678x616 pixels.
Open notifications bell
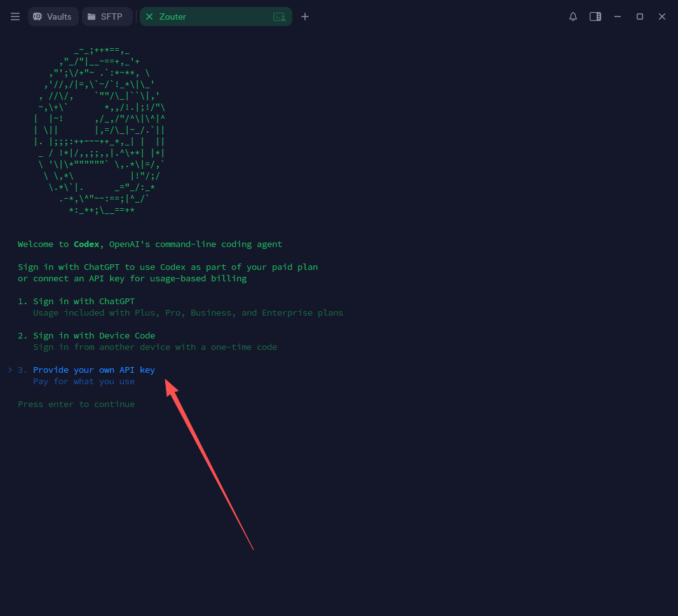point(573,17)
